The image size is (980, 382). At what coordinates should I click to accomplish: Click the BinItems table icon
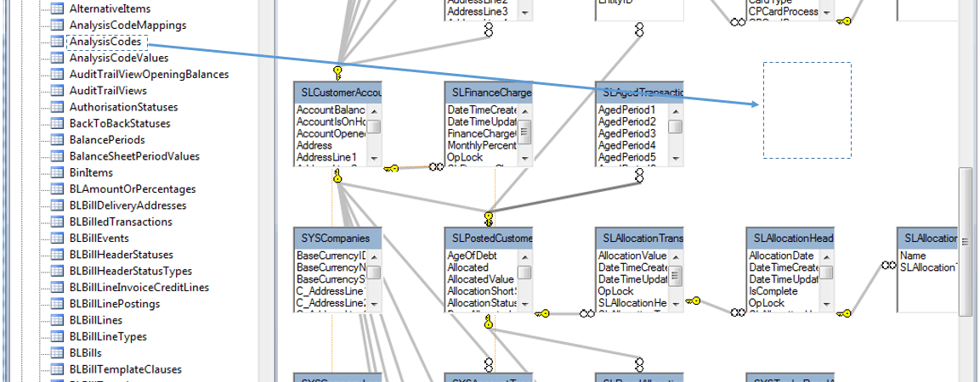[x=57, y=172]
